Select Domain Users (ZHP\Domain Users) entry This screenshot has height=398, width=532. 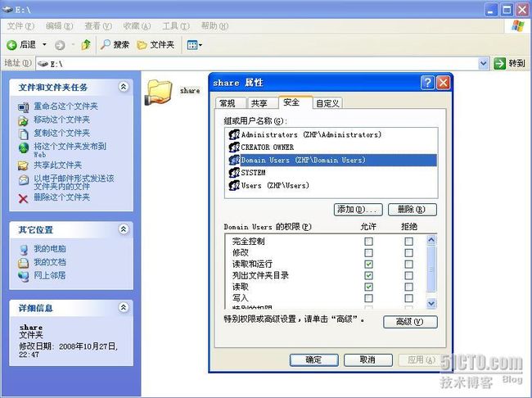point(331,160)
